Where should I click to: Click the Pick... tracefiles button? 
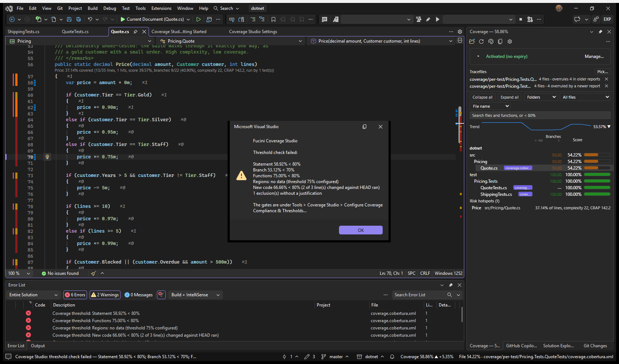602,72
